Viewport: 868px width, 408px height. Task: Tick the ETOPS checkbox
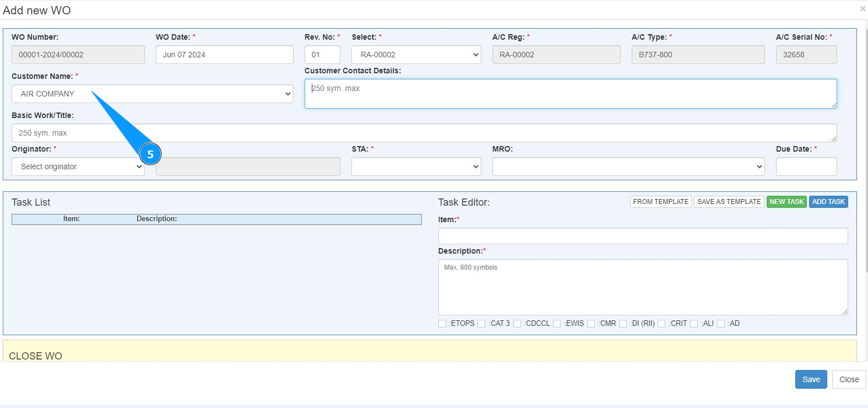442,324
